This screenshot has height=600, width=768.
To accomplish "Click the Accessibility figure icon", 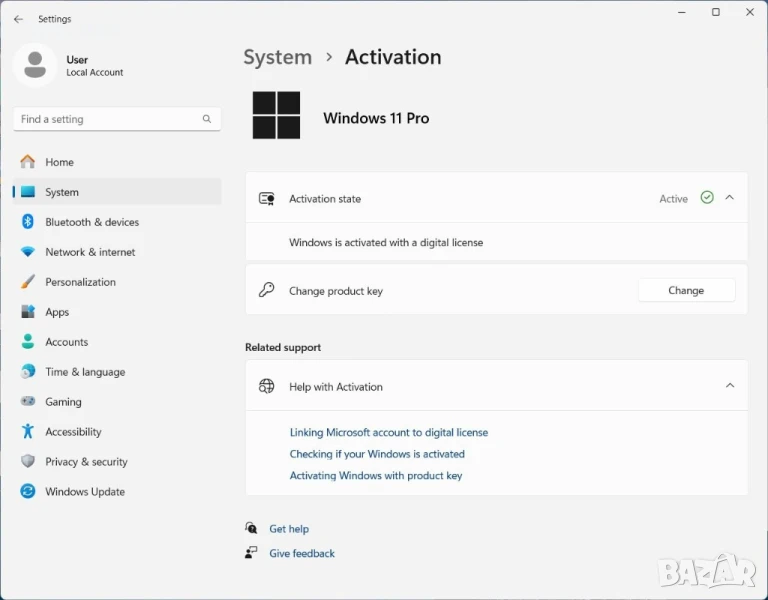I will (28, 432).
